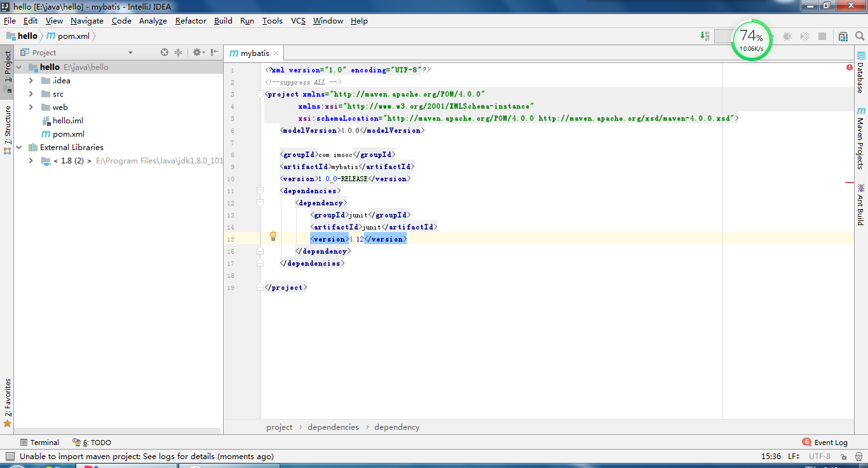This screenshot has height=468, width=868.
Task: Collapse the External Libraries node
Action: pyautogui.click(x=19, y=148)
